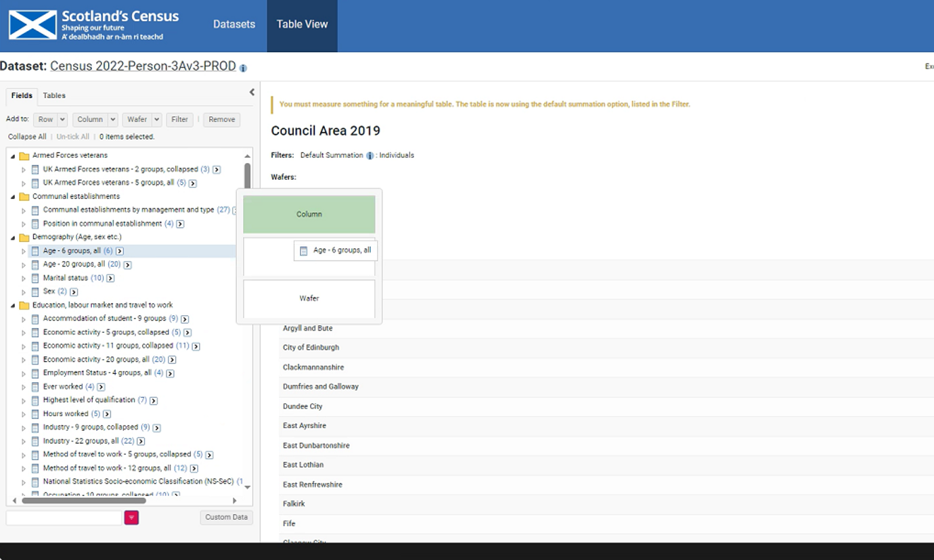
Task: Click the Custom Data button
Action: 226,517
